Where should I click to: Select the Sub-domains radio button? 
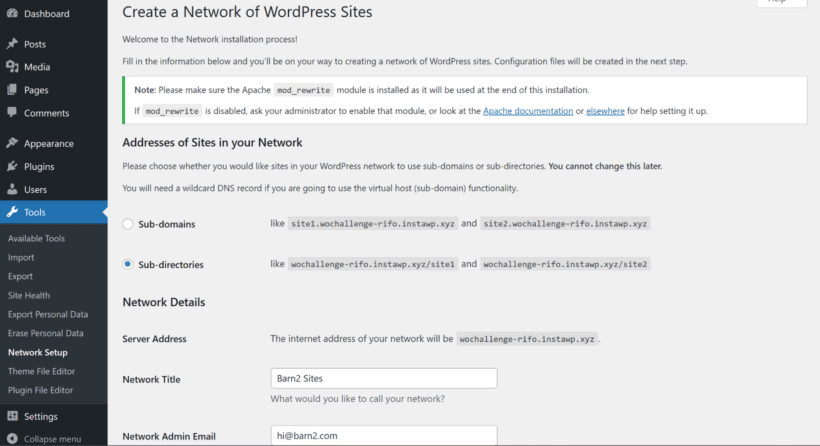128,224
